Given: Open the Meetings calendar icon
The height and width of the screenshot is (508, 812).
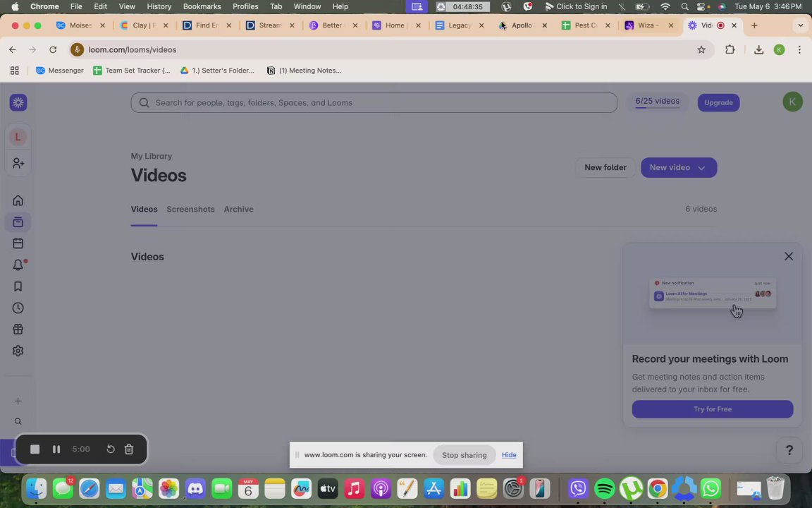Looking at the screenshot, I should (18, 243).
